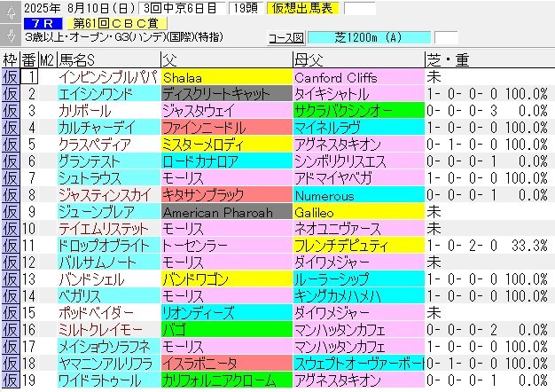Image resolution: width=555 pixels, height=392 pixels.
Task: Select horse ワイドラトゥール
Action: click(109, 380)
